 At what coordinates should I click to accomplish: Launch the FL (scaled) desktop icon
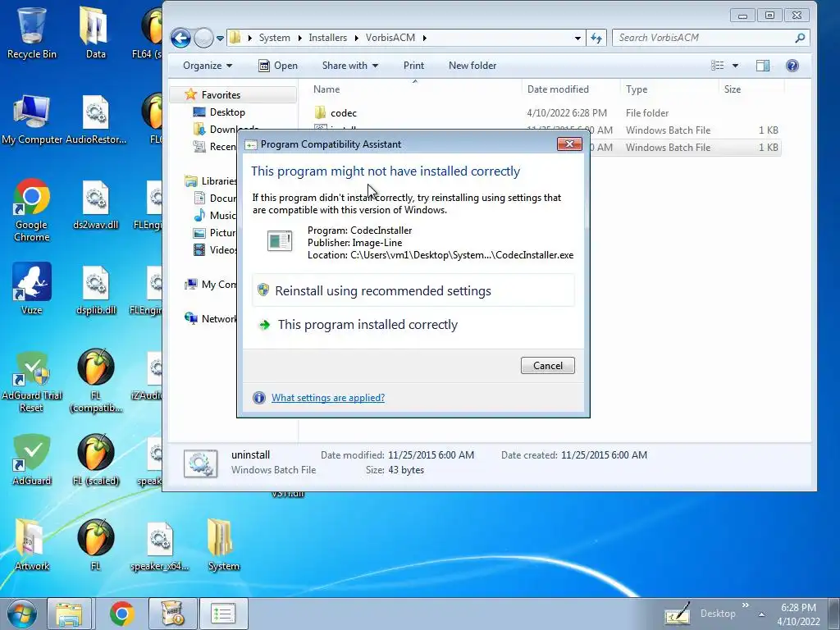(x=96, y=459)
